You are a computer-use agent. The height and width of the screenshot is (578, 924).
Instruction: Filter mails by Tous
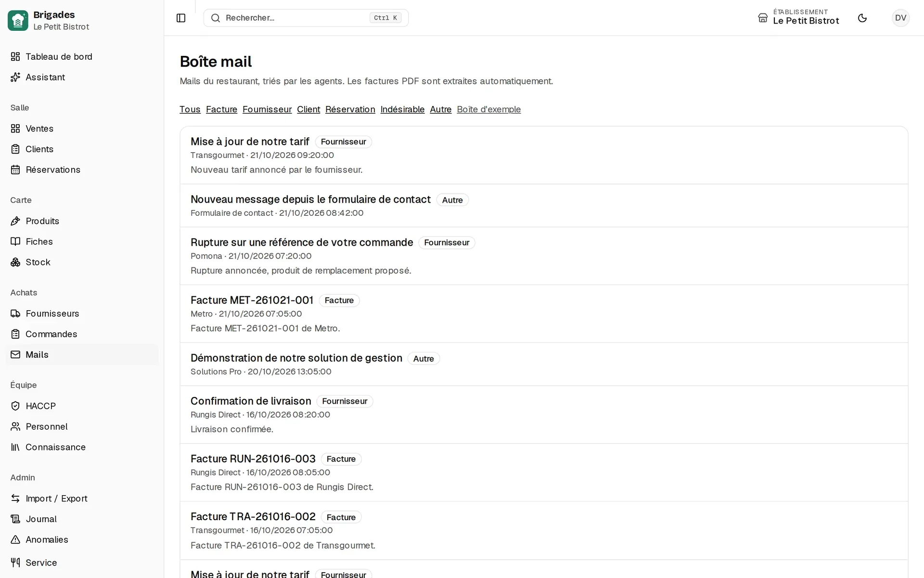point(190,109)
